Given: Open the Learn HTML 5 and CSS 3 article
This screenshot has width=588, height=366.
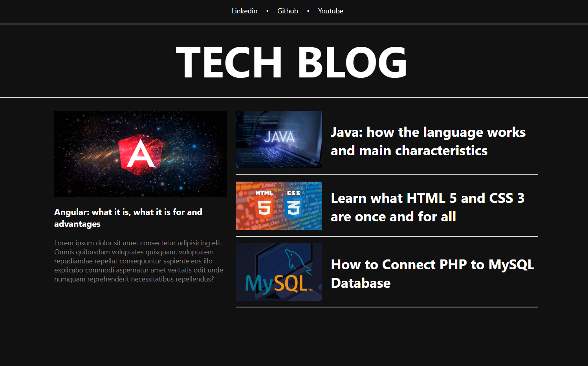Looking at the screenshot, I should pos(428,207).
